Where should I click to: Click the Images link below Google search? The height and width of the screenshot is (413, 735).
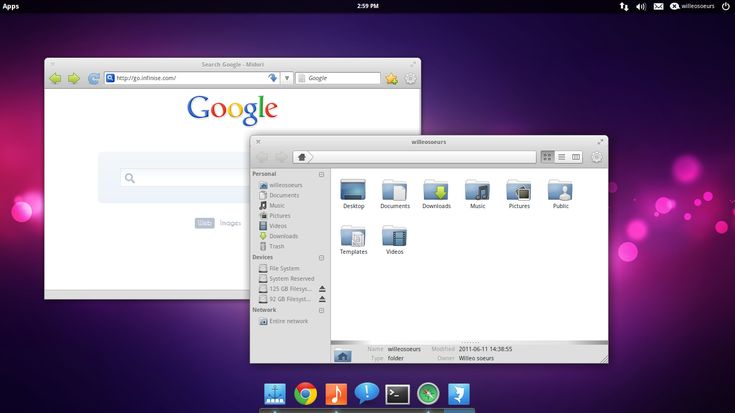point(230,223)
